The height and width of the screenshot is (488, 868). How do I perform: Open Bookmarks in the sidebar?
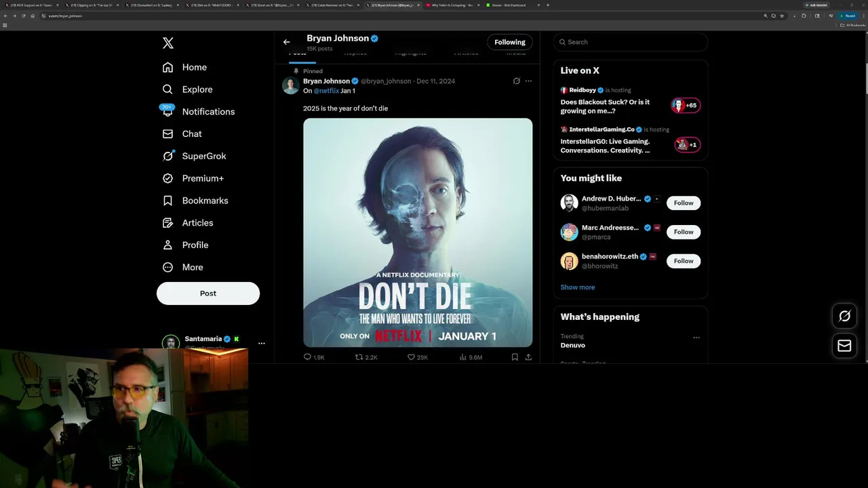195,201
